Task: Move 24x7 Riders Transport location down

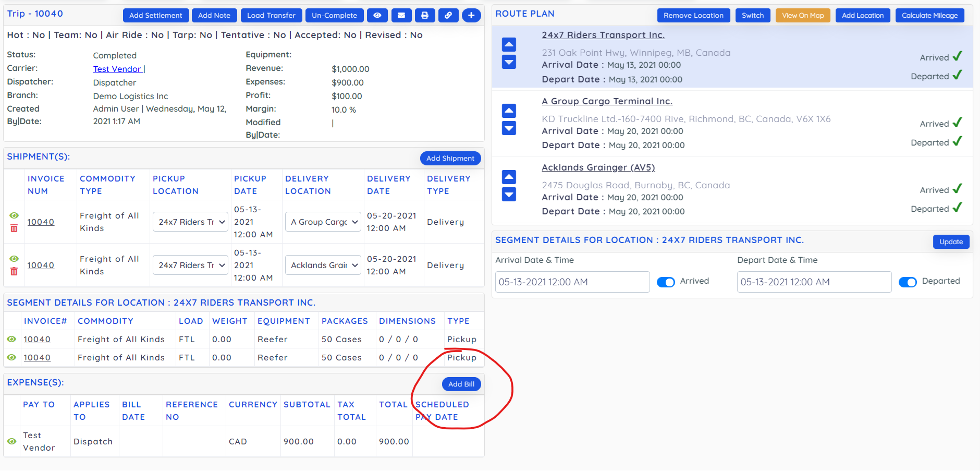Action: 509,62
